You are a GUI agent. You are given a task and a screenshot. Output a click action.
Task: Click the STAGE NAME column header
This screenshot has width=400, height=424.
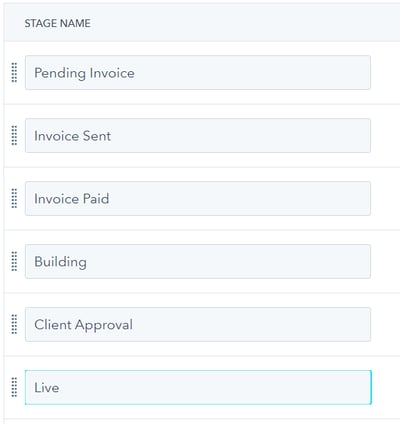[x=57, y=23]
